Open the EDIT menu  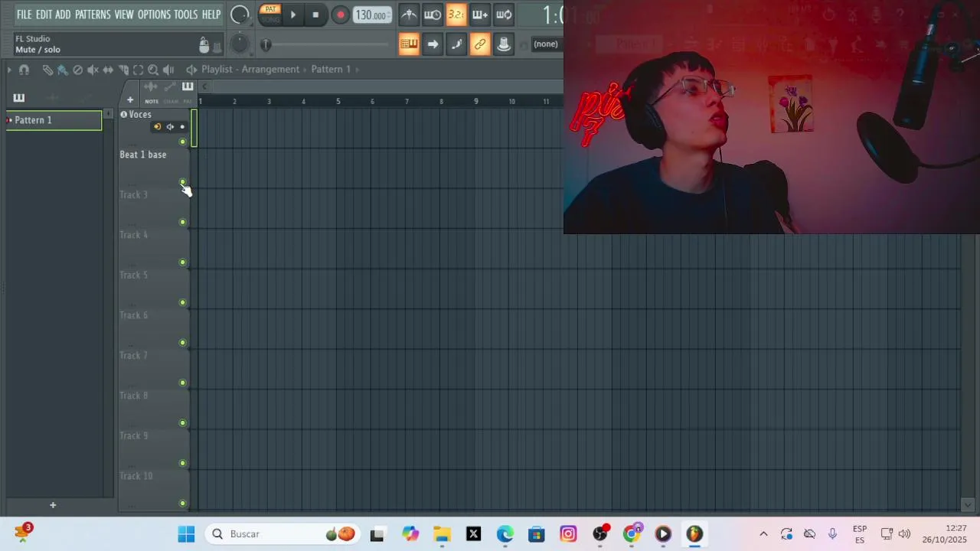click(44, 15)
